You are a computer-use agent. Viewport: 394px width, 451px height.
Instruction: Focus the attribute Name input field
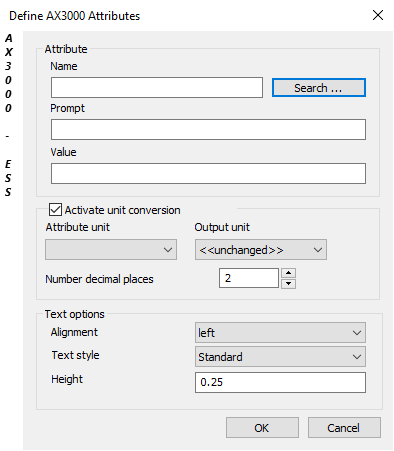click(x=157, y=88)
